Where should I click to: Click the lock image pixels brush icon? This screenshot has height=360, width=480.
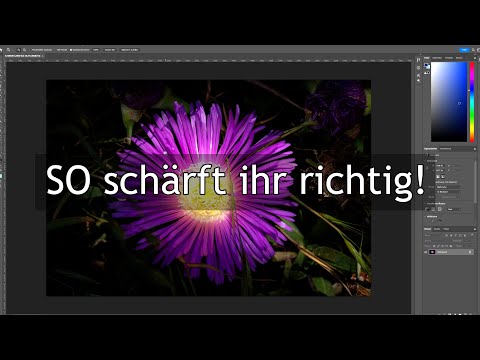(438, 246)
